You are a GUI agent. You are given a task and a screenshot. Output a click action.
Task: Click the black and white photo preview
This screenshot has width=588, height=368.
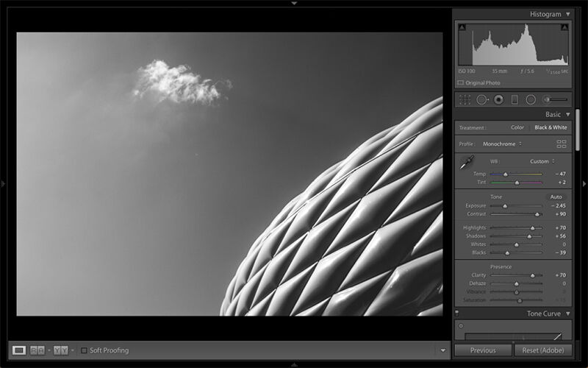pyautogui.click(x=229, y=174)
